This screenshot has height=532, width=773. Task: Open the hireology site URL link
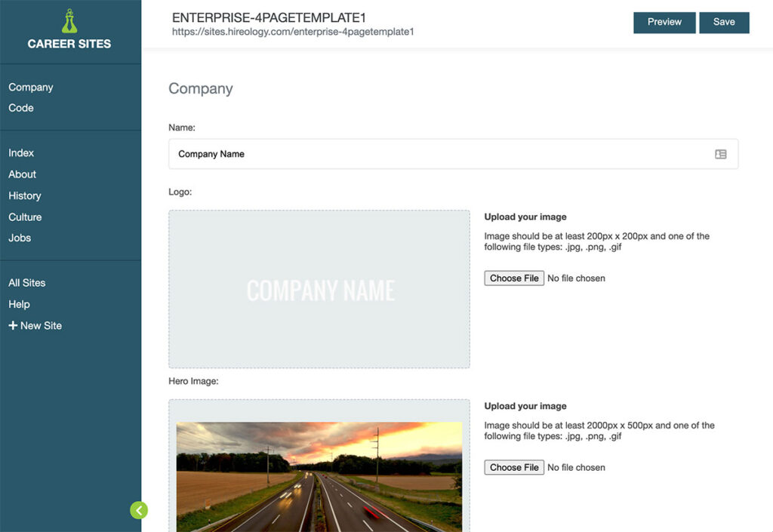point(293,32)
